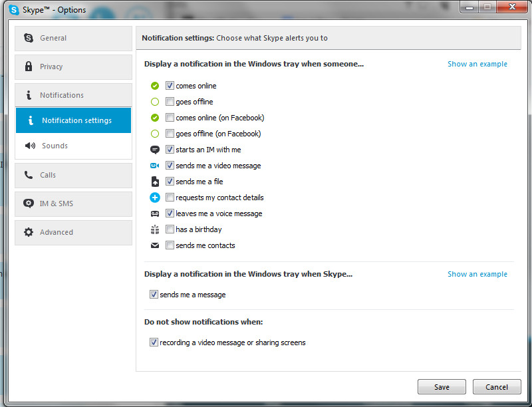Expand the General settings section
The width and height of the screenshot is (532, 407).
tap(73, 39)
